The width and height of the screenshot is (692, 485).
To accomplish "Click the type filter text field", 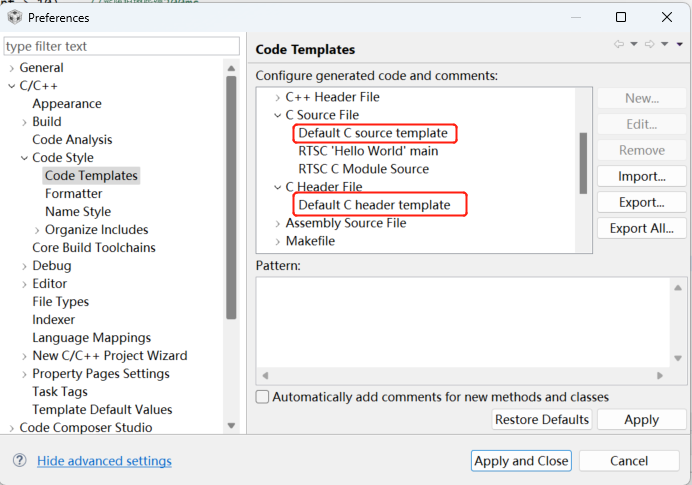I will click(x=122, y=46).
